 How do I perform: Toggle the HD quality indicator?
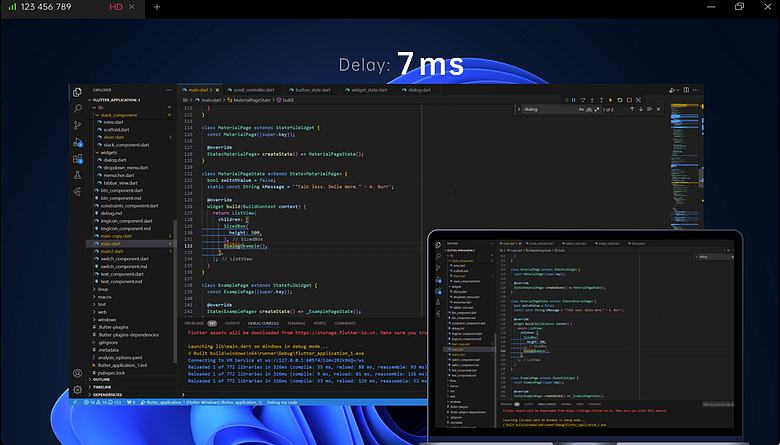click(116, 7)
